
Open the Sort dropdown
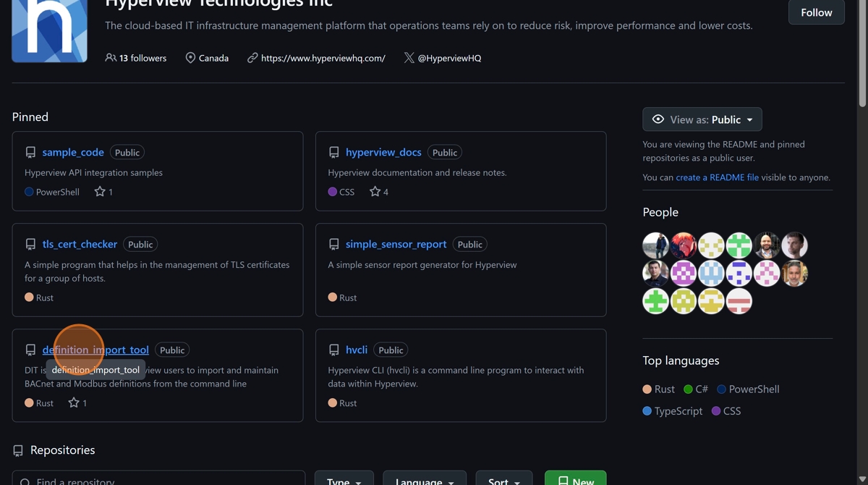click(x=503, y=481)
